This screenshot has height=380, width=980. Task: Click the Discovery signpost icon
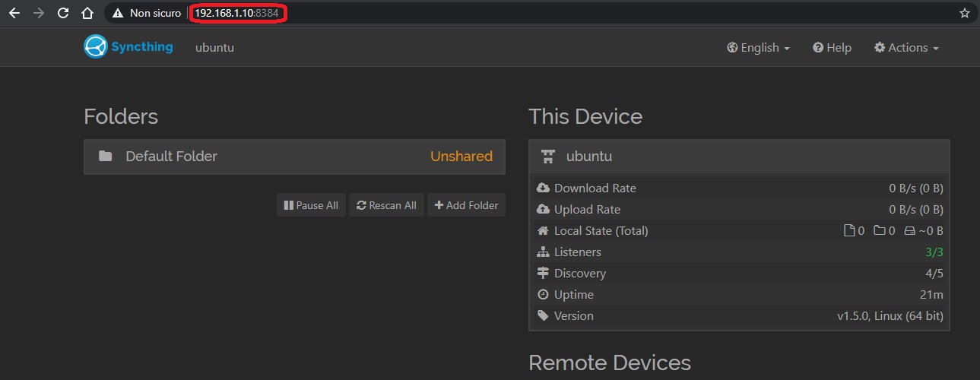[x=543, y=273]
